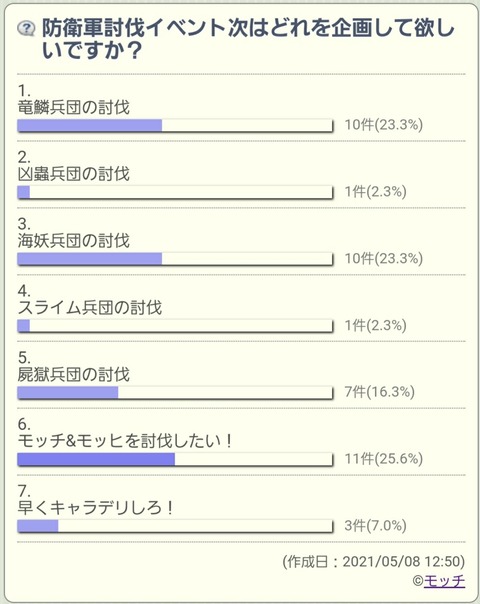The height and width of the screenshot is (604, 480).
Task: Click the スライム兵団 result bar
Action: pyautogui.click(x=175, y=326)
